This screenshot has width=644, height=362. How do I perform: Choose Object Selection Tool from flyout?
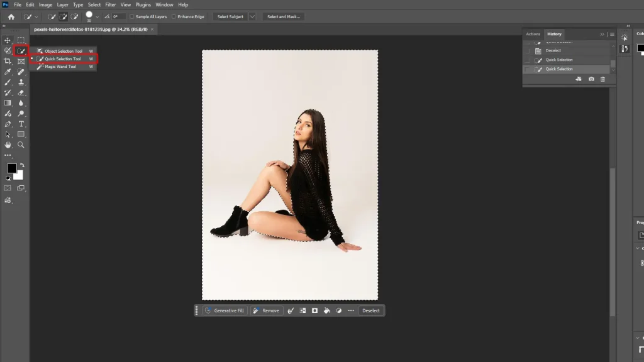coord(64,51)
